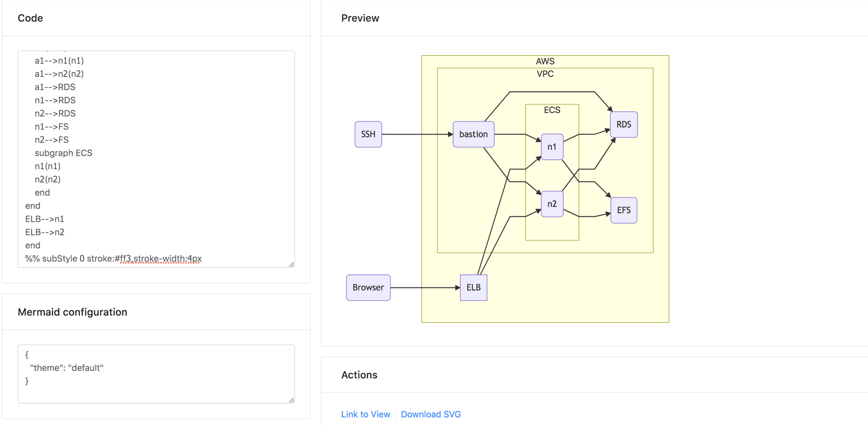The width and height of the screenshot is (868, 425).
Task: Click the SSH node in diagram
Action: (368, 134)
